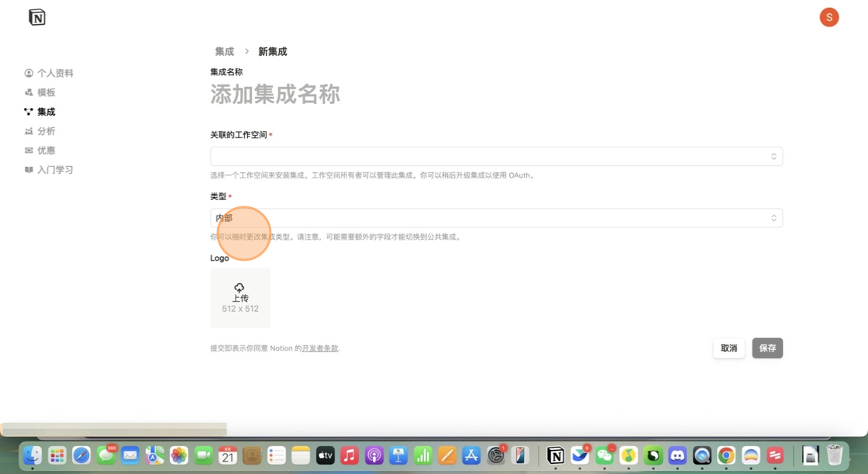Open Notes app in the Dock
The height and width of the screenshot is (474, 868).
pos(301,455)
